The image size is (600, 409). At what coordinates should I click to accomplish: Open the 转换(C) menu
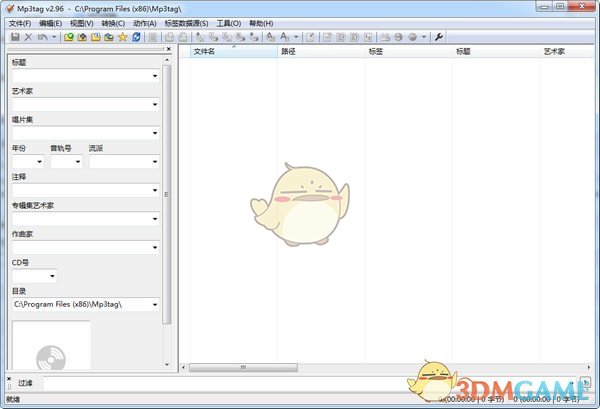tap(113, 23)
